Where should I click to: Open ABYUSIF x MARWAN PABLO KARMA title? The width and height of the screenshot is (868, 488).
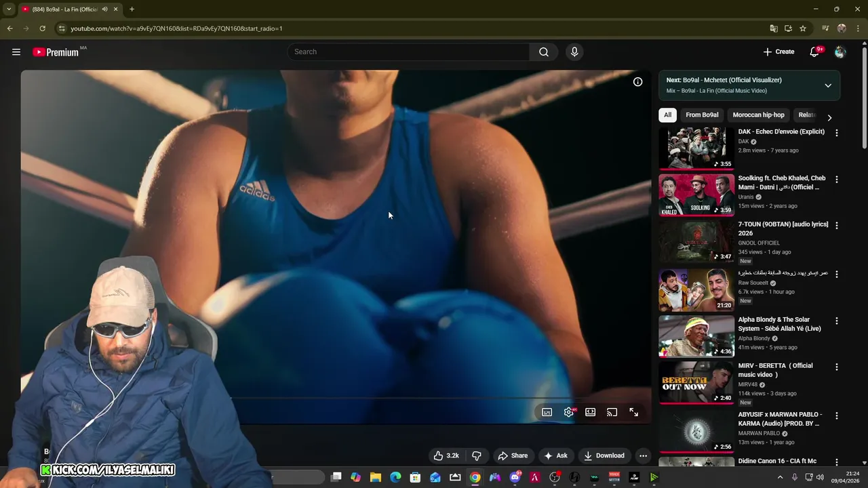coord(780,419)
